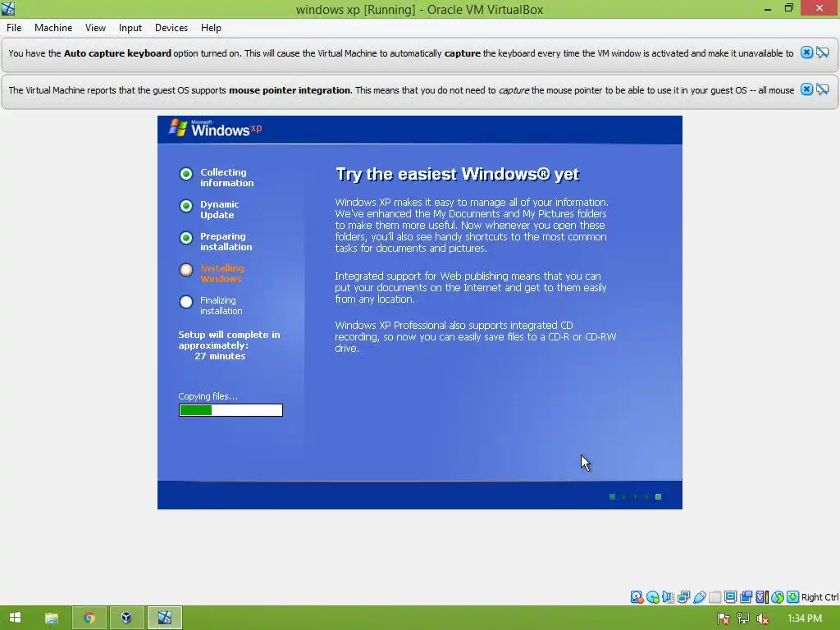Click the 'Try the easiest Windows® yet' heading
Screen dimensions: 840x630
[x=457, y=174]
